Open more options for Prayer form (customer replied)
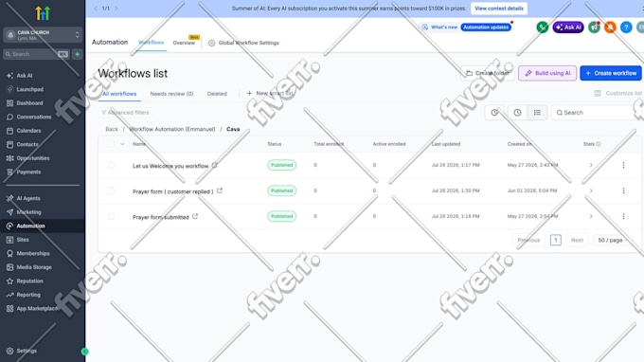644x362 pixels. 623,190
